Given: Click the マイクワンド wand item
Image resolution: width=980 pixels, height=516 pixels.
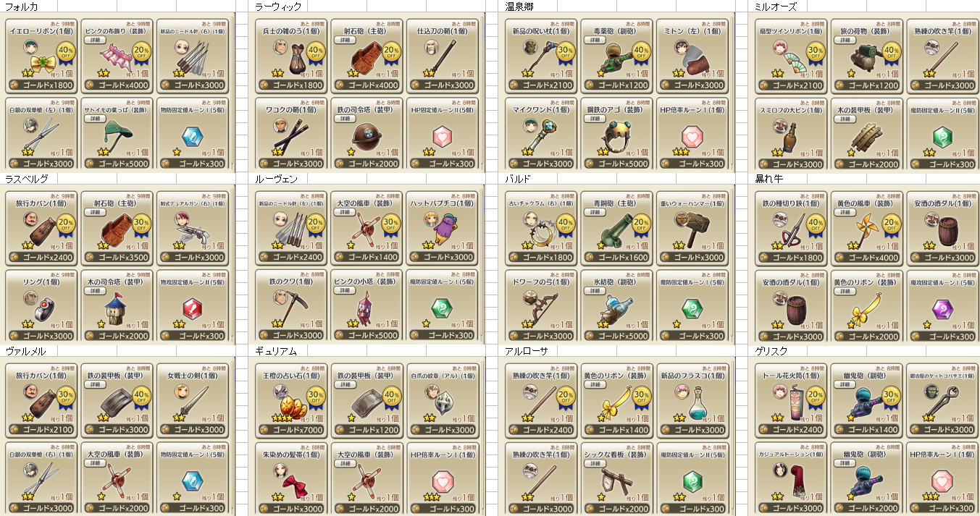Looking at the screenshot, I should (541, 134).
